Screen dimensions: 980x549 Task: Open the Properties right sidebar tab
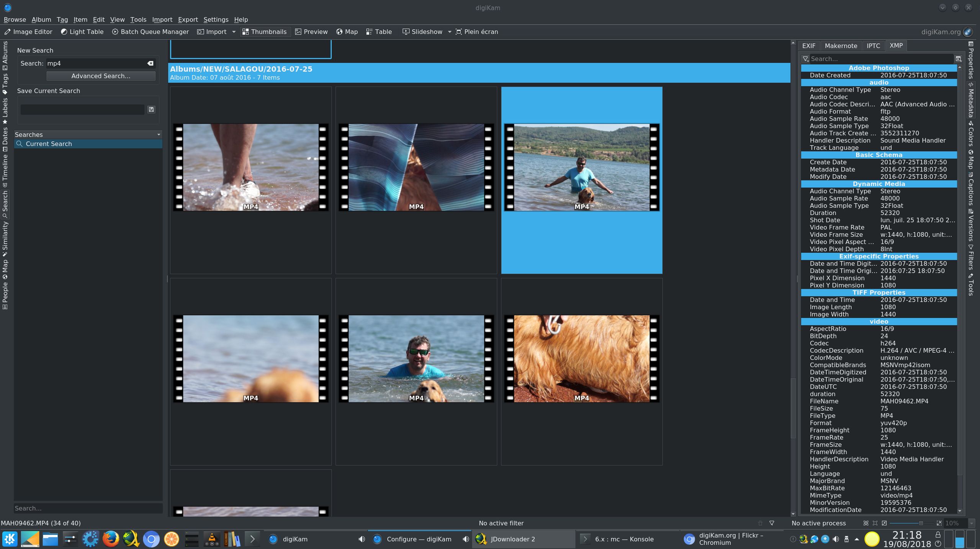[x=971, y=60]
